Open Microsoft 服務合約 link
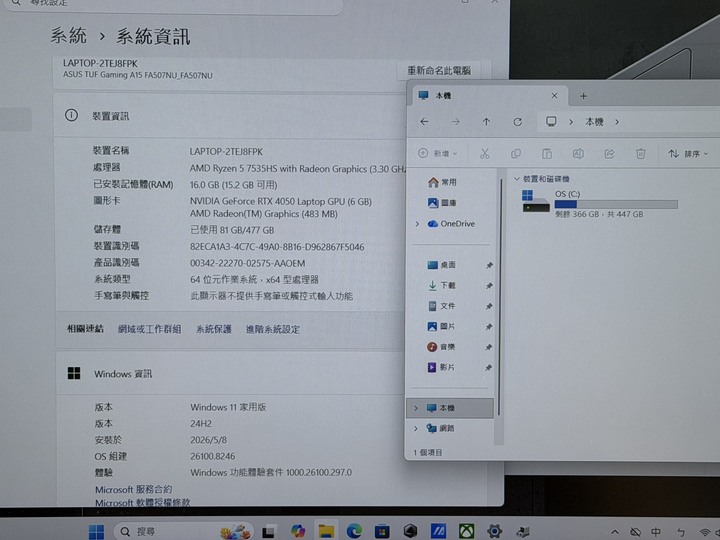This screenshot has height=540, width=720. pos(133,489)
